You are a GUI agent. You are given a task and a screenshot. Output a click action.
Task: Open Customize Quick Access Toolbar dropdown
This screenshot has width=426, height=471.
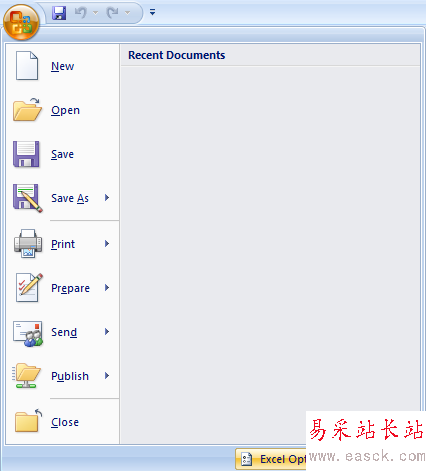[x=152, y=12]
